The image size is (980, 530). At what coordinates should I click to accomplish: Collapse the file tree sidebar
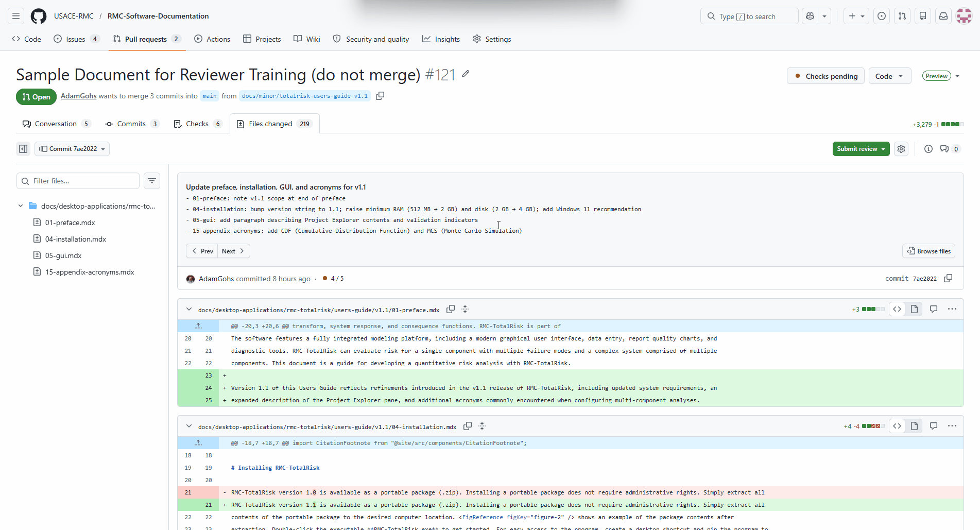pyautogui.click(x=23, y=149)
